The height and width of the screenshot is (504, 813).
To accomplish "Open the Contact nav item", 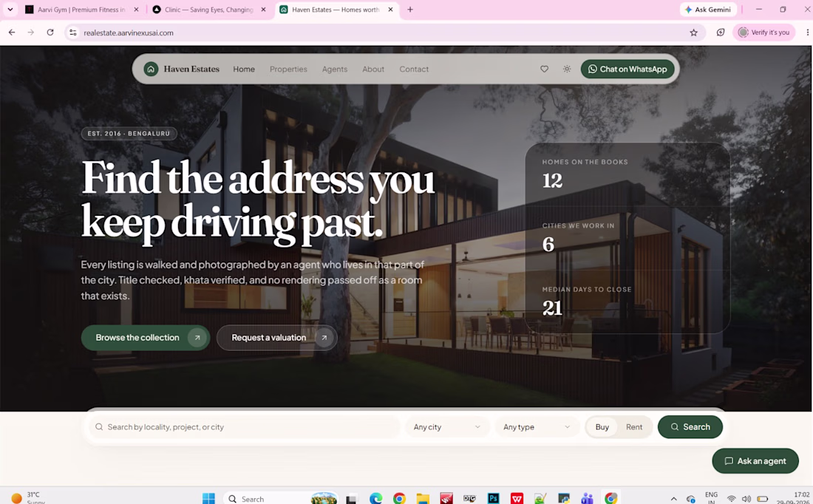I will [x=414, y=69].
